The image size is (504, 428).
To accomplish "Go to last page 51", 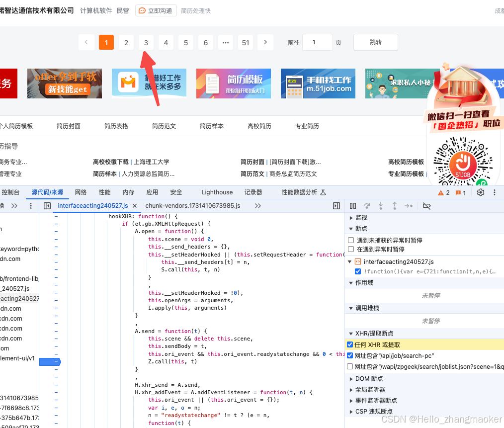I will pos(246,42).
